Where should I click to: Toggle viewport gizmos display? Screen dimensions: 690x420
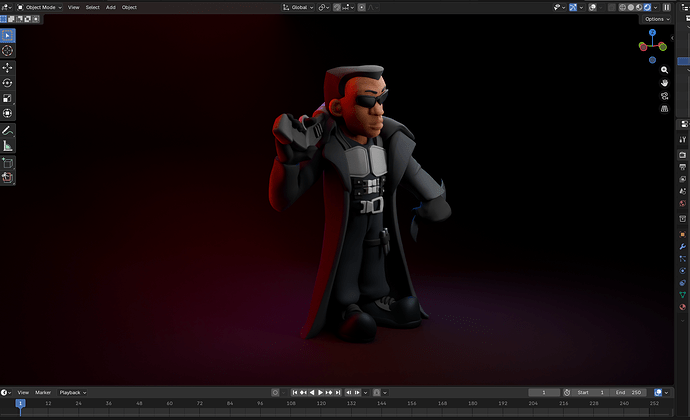point(573,7)
